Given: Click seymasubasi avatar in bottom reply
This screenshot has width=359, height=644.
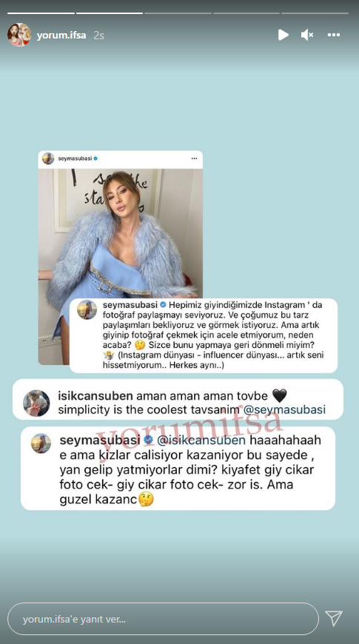Looking at the screenshot, I should point(41,443).
